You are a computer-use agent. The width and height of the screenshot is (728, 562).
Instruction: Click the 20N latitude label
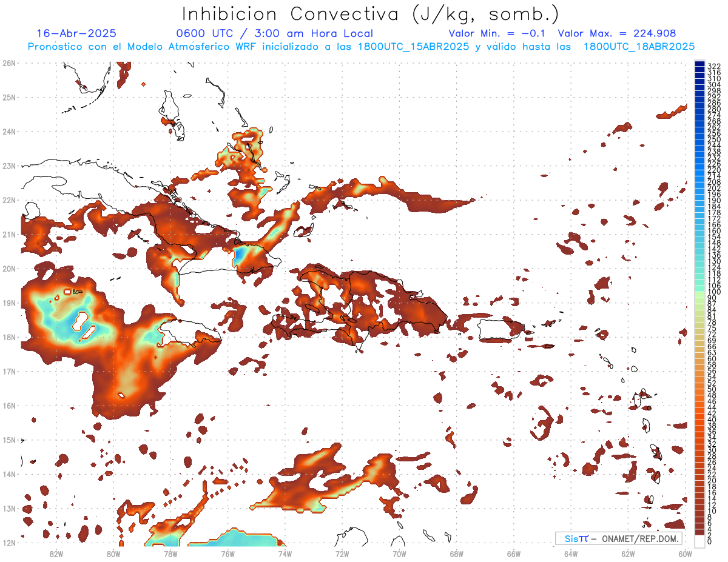tap(8, 268)
